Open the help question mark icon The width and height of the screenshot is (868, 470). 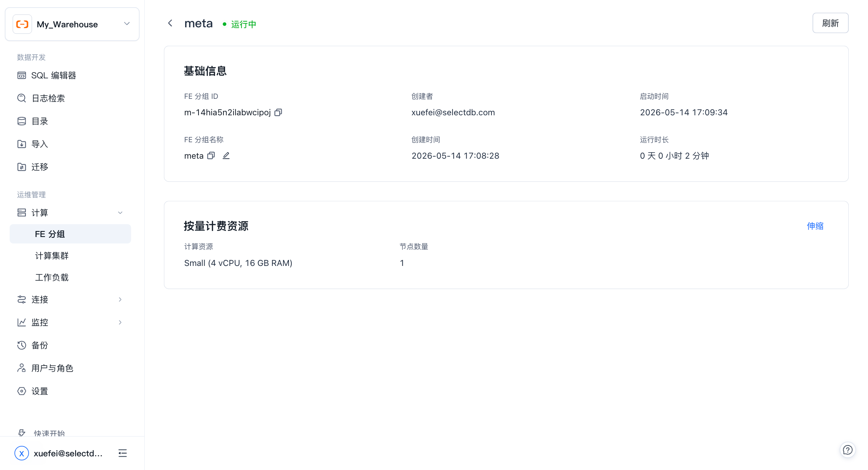(x=848, y=450)
